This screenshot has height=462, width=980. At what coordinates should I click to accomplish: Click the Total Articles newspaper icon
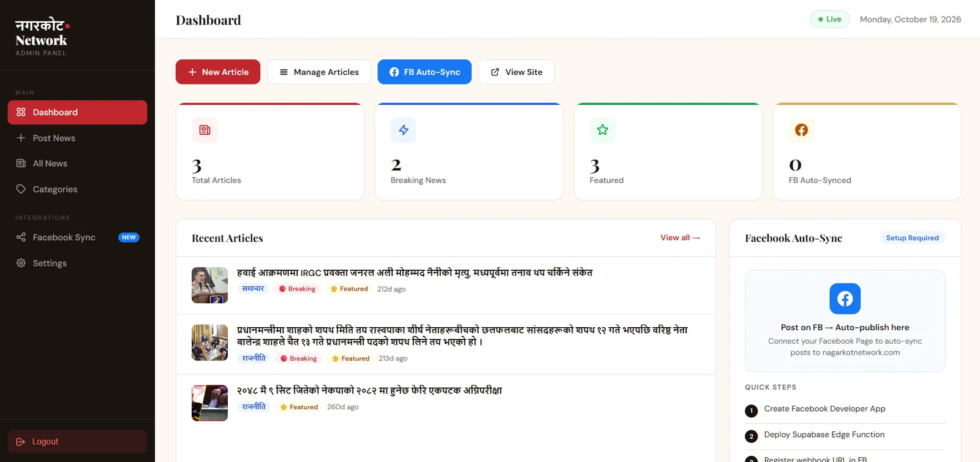pyautogui.click(x=205, y=130)
